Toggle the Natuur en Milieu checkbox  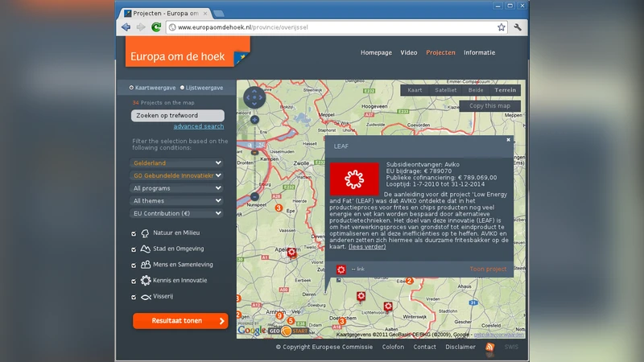(134, 232)
